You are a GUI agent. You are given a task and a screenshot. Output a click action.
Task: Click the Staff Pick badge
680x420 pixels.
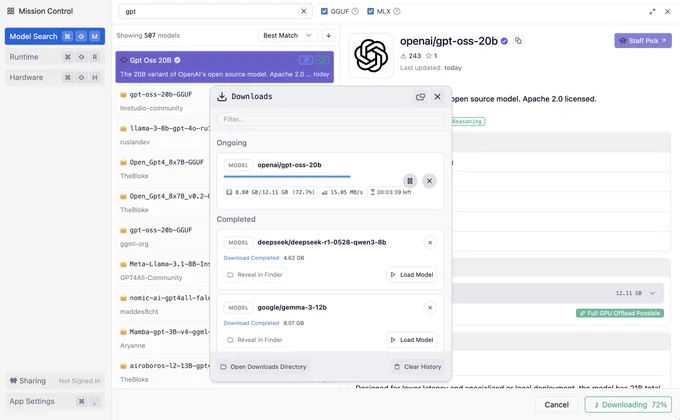pos(643,41)
